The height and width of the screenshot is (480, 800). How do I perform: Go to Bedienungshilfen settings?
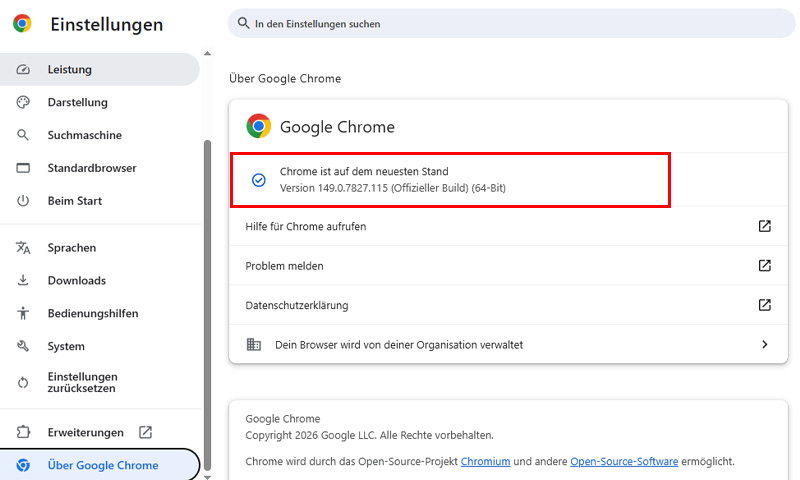point(99,313)
